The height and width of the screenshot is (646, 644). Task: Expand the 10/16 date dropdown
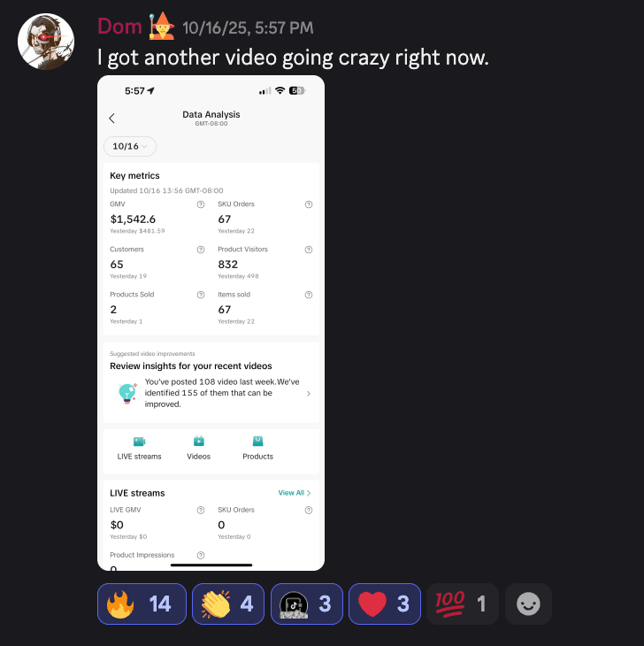pyautogui.click(x=130, y=146)
